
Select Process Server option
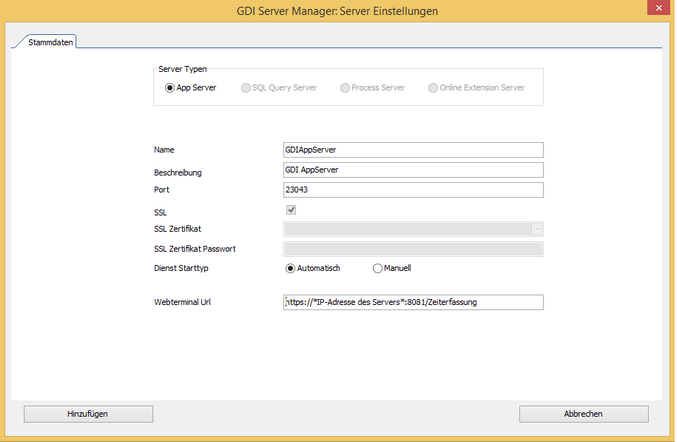(x=345, y=88)
